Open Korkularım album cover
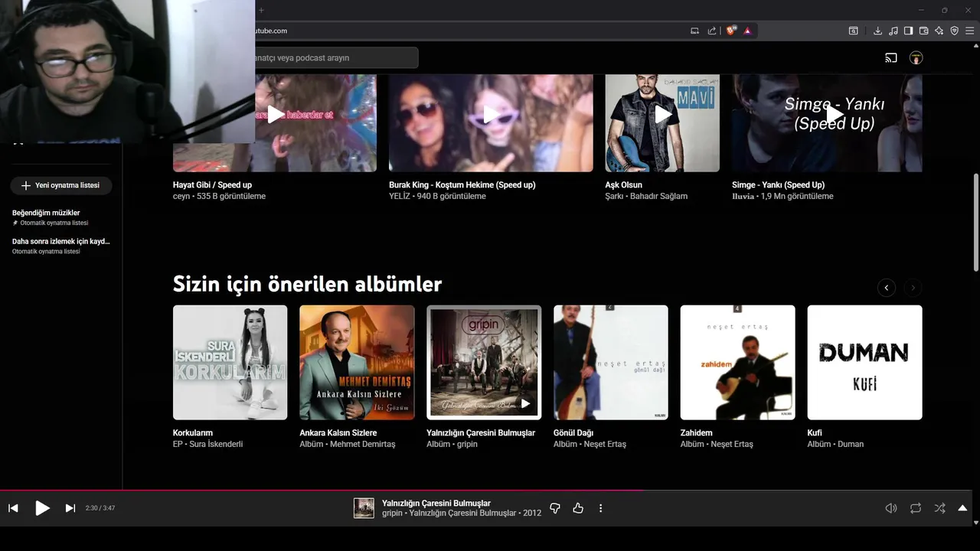 pyautogui.click(x=230, y=363)
